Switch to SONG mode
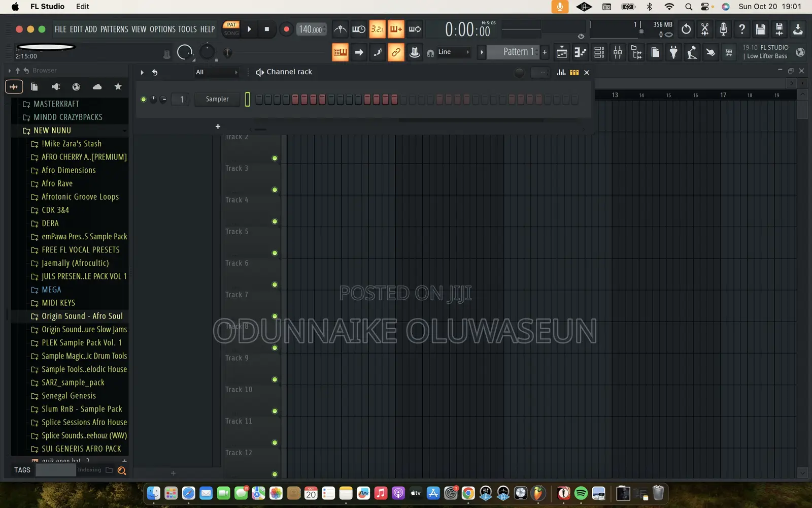Screen dimensions: 812x508 click(x=231, y=33)
